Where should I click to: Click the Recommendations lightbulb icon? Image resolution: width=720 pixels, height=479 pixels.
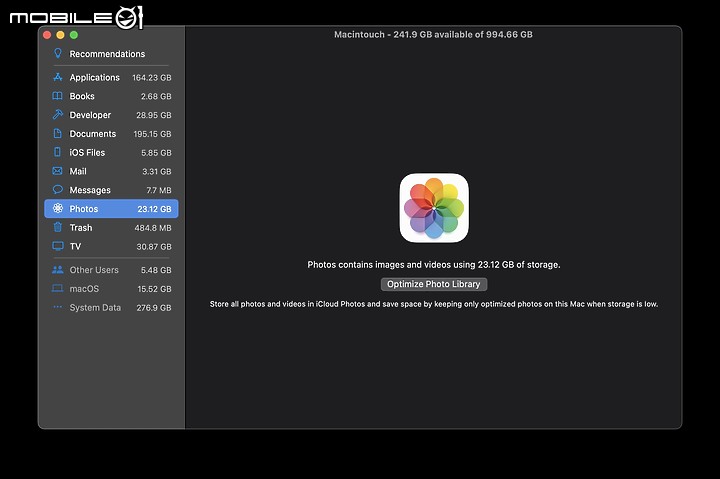[x=58, y=53]
